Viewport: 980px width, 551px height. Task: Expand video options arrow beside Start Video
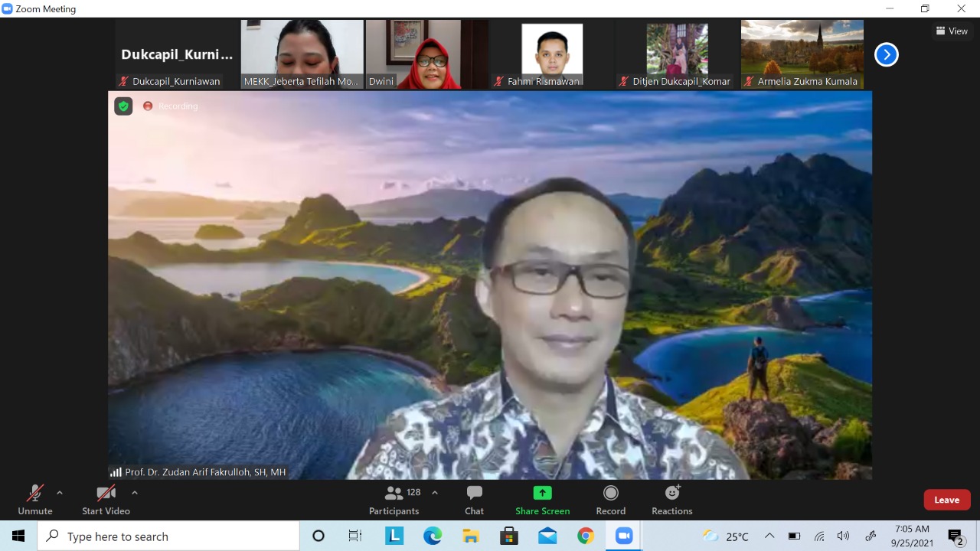pyautogui.click(x=135, y=493)
